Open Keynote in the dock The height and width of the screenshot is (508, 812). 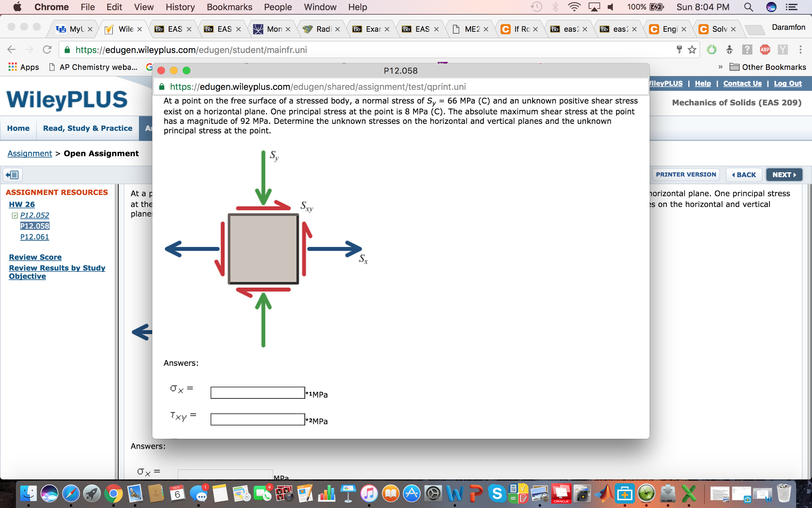click(348, 494)
